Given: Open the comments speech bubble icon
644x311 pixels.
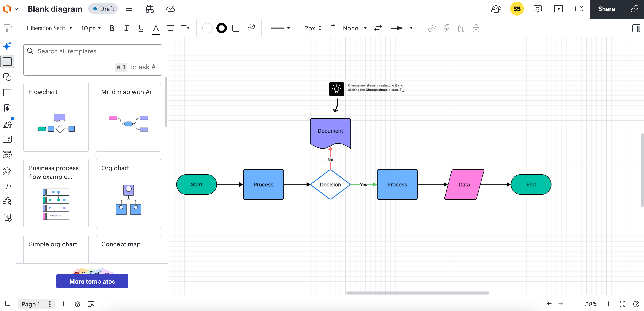Looking at the screenshot, I should coord(538,9).
